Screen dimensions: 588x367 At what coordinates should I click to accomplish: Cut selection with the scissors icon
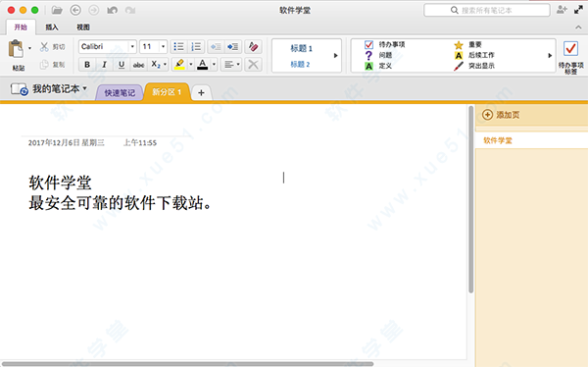[44, 46]
